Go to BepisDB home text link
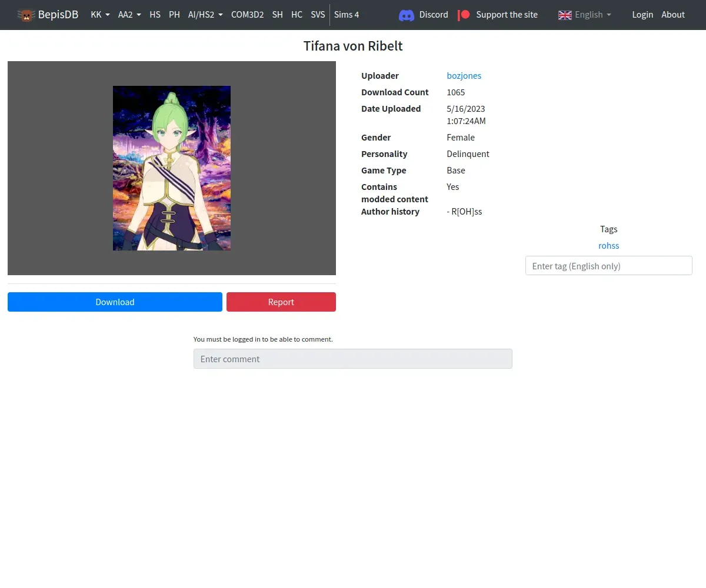Image resolution: width=706 pixels, height=588 pixels. tap(58, 15)
